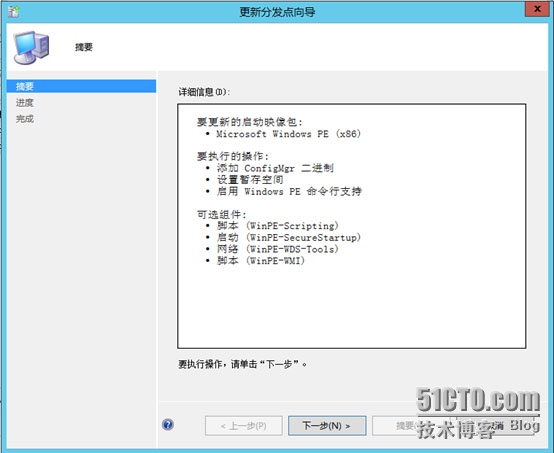
Task: Click the disabled 上一步(P) button
Action: (243, 426)
